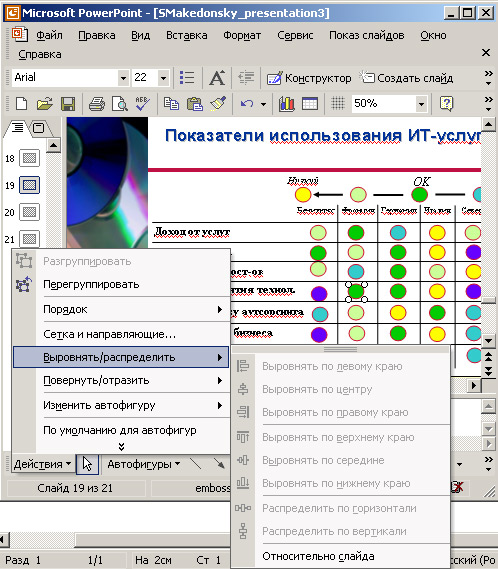The image size is (498, 569).
Task: Open the Вид menu
Action: (140, 36)
